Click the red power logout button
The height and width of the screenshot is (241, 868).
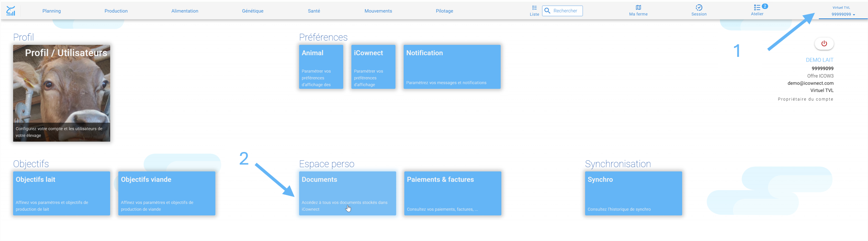click(824, 43)
